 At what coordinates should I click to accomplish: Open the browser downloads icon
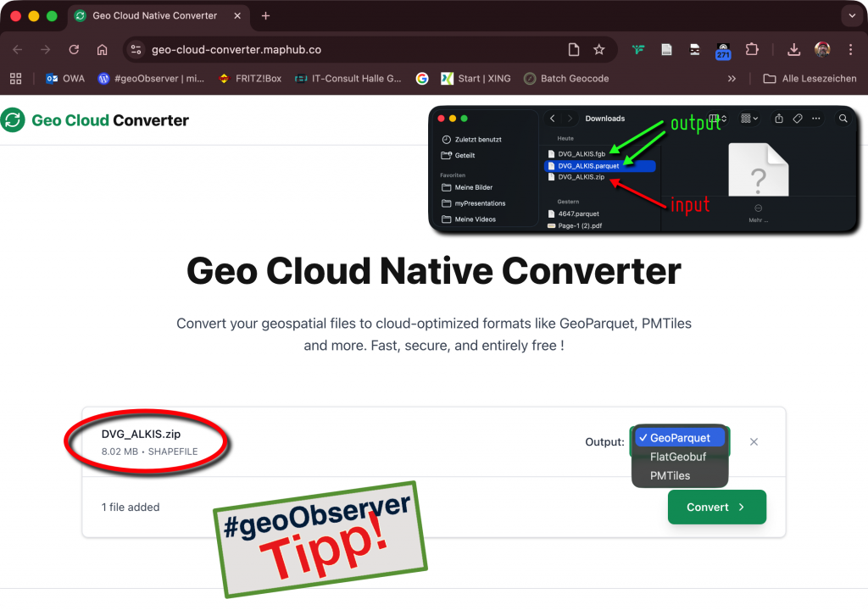coord(793,50)
